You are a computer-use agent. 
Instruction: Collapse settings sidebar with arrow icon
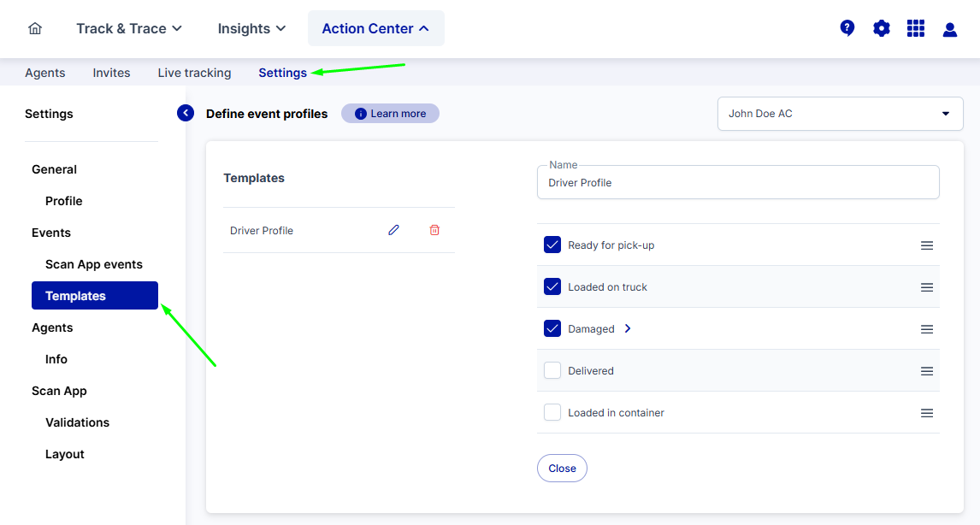click(x=186, y=113)
